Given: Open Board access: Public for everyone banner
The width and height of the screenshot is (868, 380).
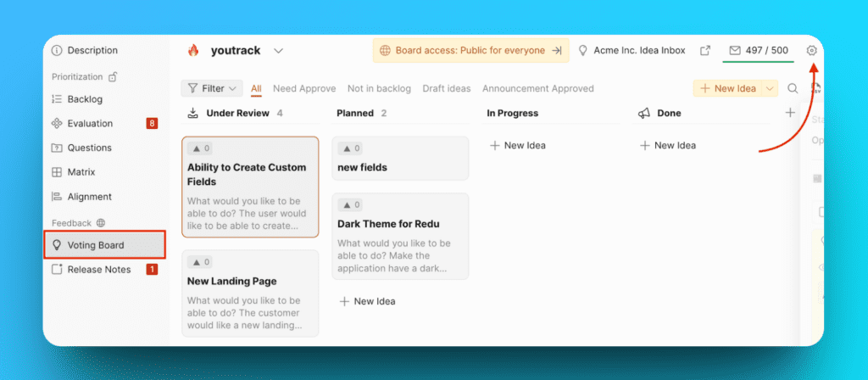Looking at the screenshot, I should pos(470,51).
